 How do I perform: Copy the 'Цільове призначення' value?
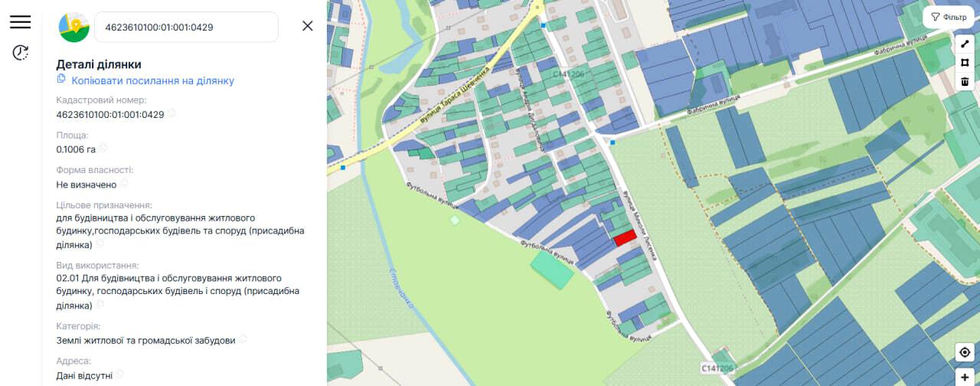point(100,244)
